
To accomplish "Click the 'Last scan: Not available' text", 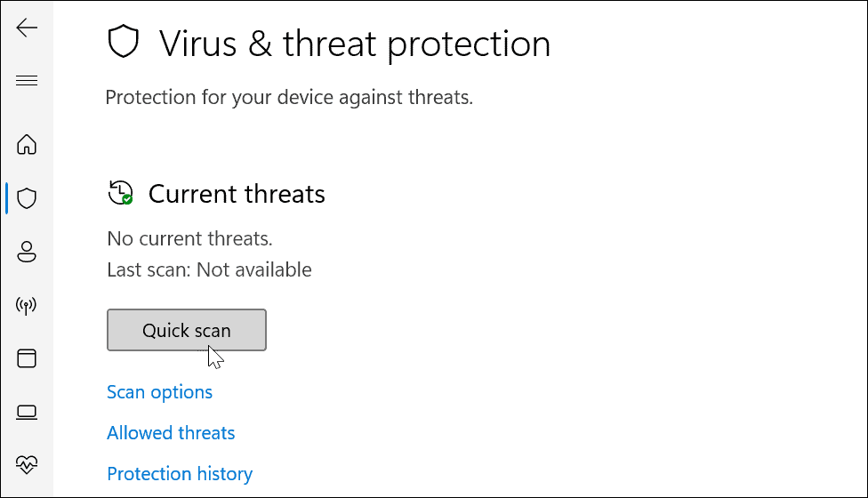I will (x=209, y=269).
